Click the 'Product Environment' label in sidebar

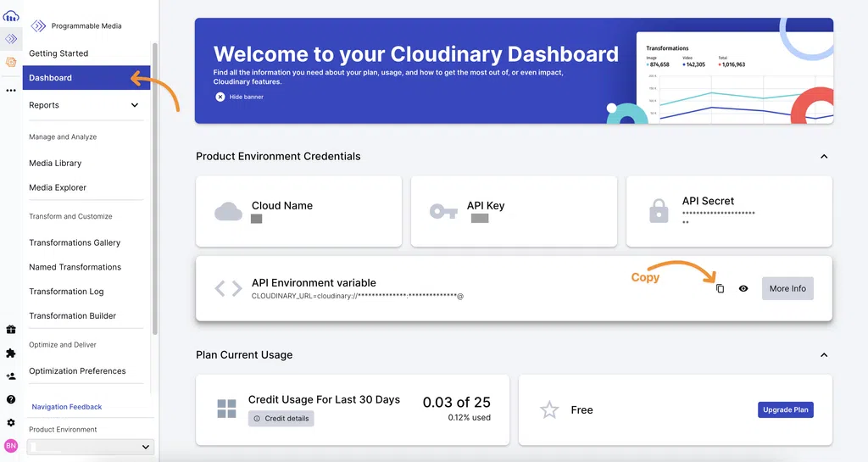[63, 429]
